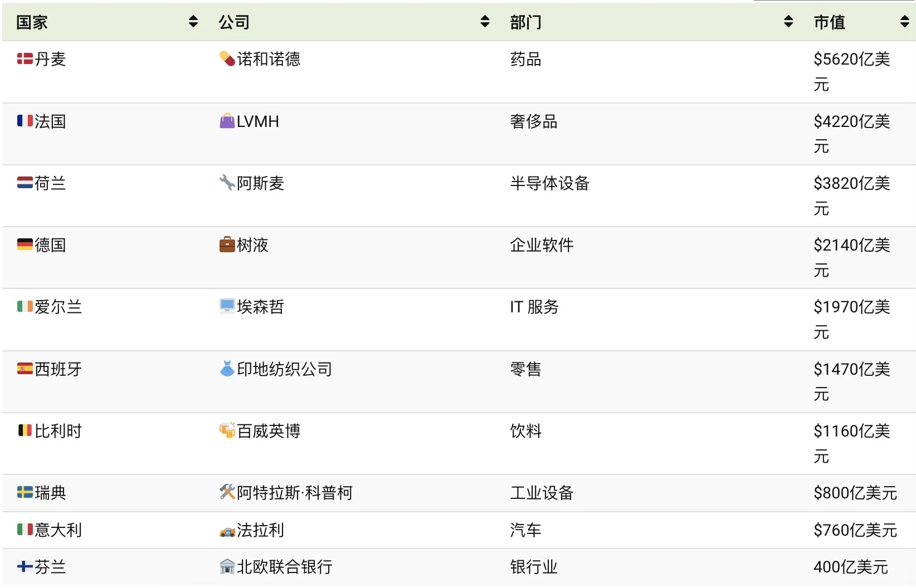Click the Sweden flag icon

click(x=25, y=492)
